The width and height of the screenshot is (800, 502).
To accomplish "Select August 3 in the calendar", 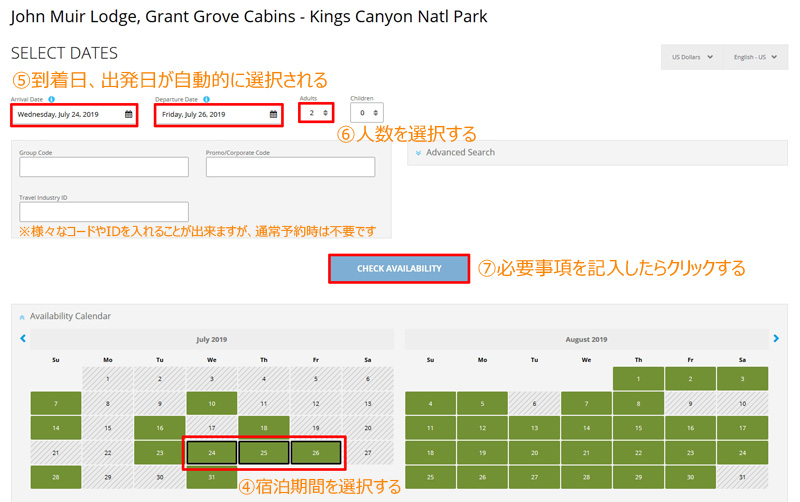I will [742, 379].
